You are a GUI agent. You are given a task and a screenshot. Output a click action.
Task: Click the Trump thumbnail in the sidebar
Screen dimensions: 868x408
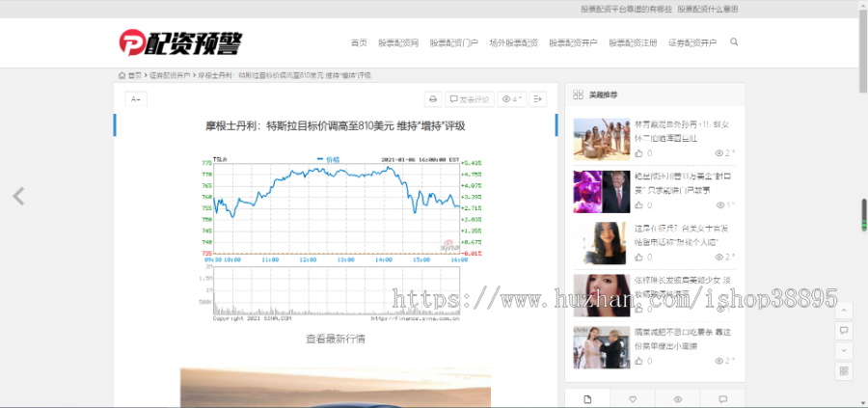pyautogui.click(x=601, y=192)
